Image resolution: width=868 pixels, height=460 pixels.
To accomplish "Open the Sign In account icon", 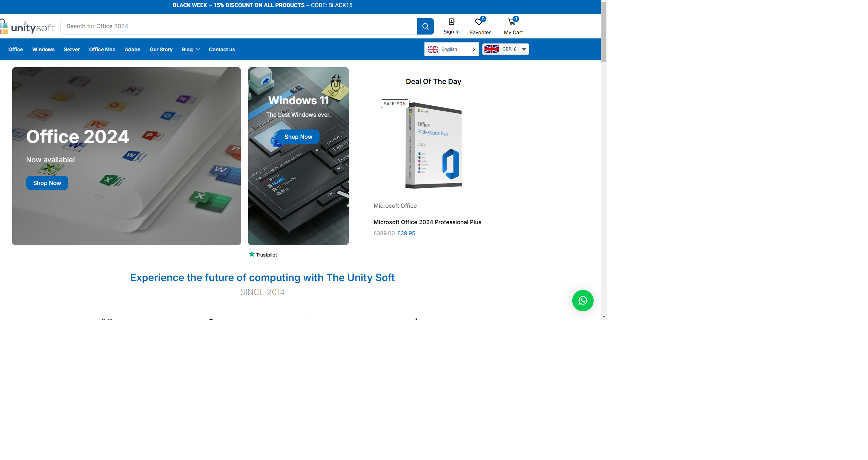I will pos(451,22).
